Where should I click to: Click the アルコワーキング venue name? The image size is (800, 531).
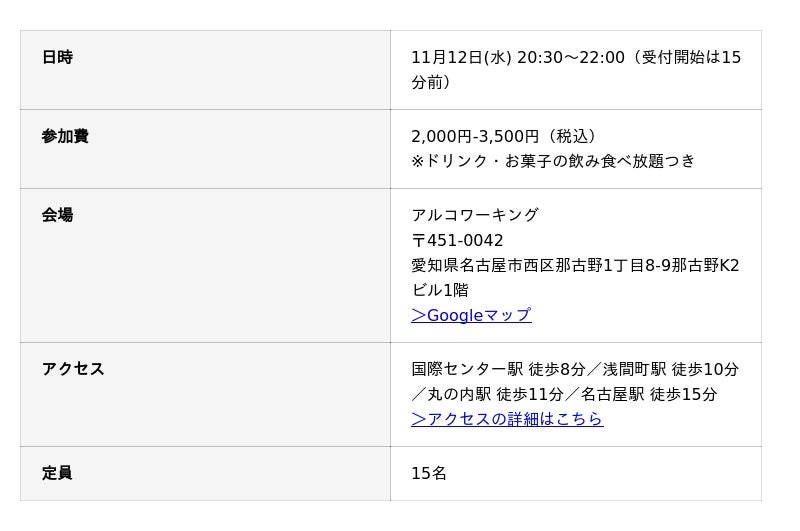475,215
